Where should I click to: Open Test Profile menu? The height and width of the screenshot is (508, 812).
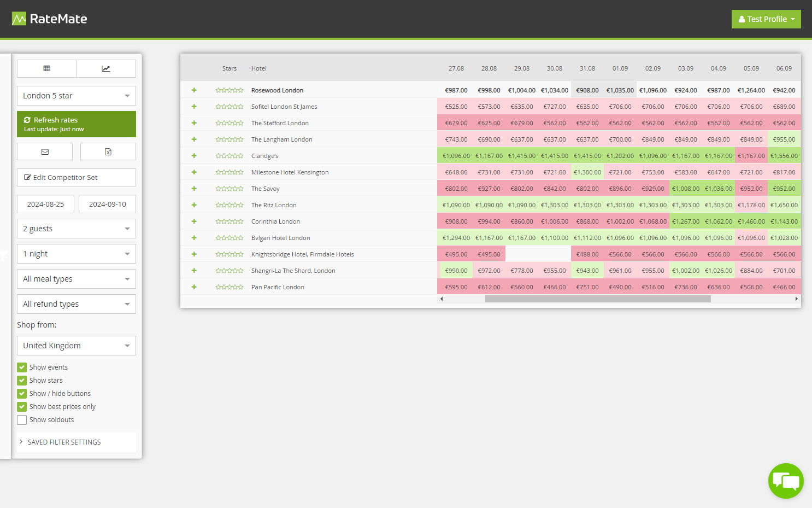766,19
